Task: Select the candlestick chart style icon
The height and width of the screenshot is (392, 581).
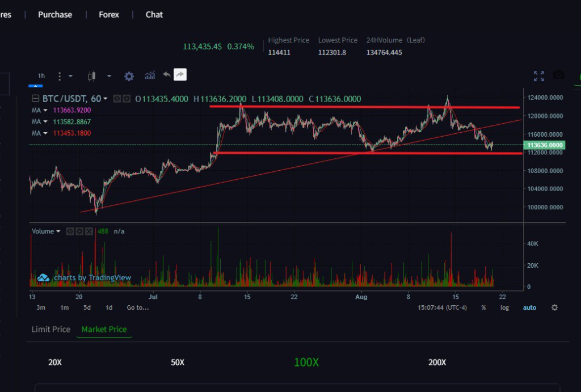Action: point(92,76)
